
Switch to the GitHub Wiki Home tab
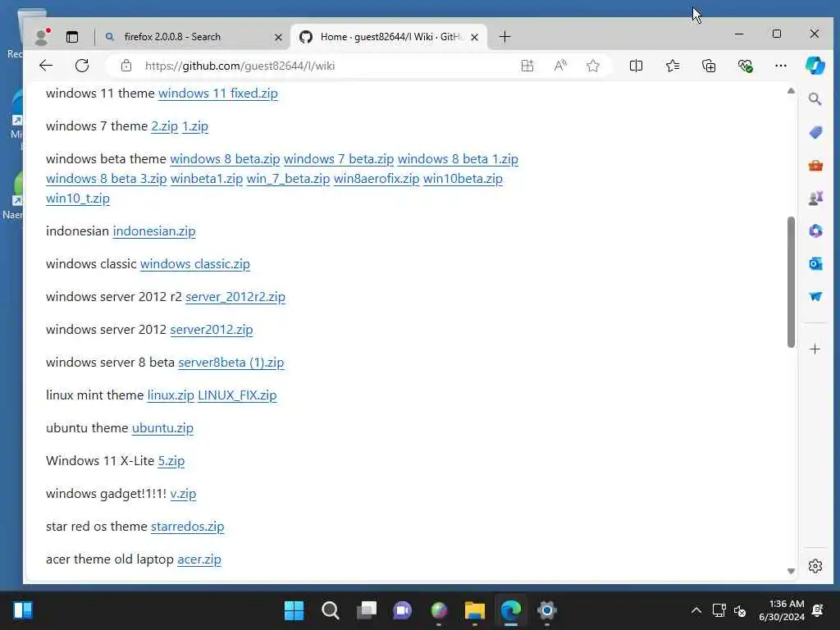[x=389, y=37]
